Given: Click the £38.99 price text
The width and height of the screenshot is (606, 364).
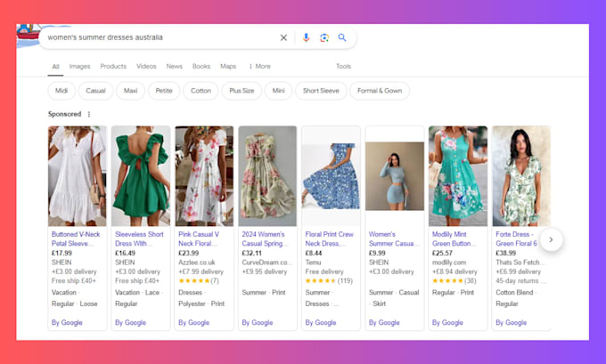Looking at the screenshot, I should pyautogui.click(x=505, y=254).
